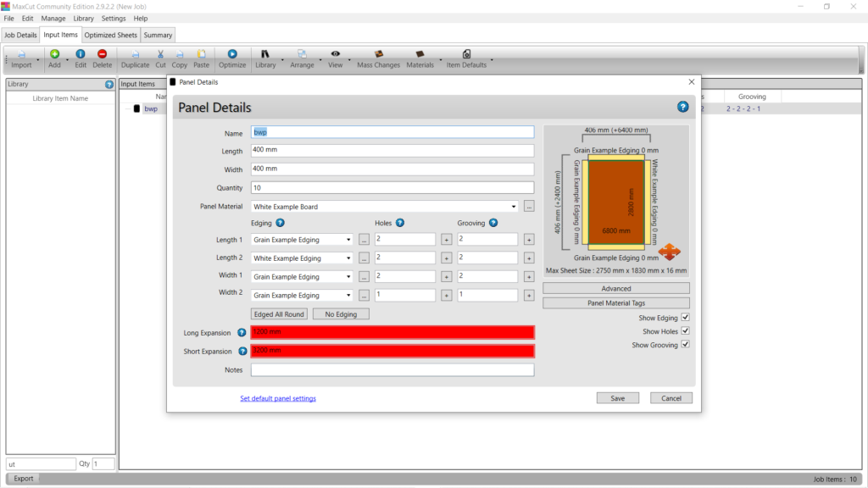Image resolution: width=868 pixels, height=488 pixels.
Task: Click the Save button
Action: pos(618,398)
